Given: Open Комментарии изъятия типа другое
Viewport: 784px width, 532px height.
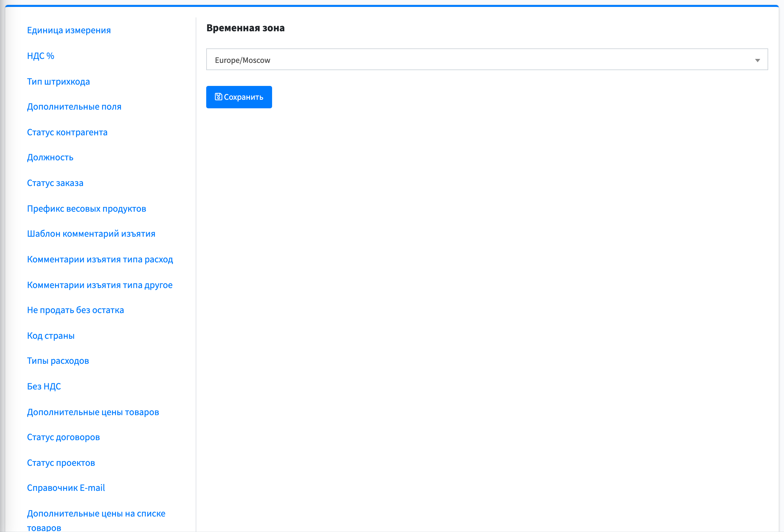Looking at the screenshot, I should (100, 285).
